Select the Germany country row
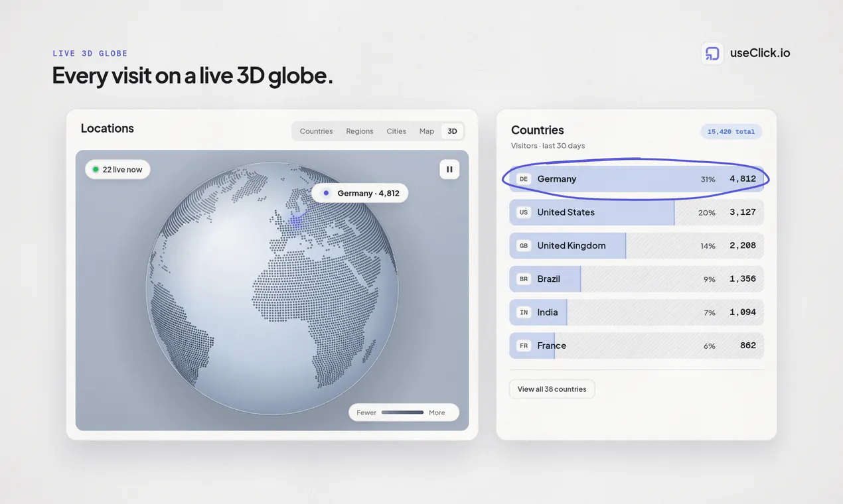This screenshot has height=504, width=843. click(x=637, y=179)
